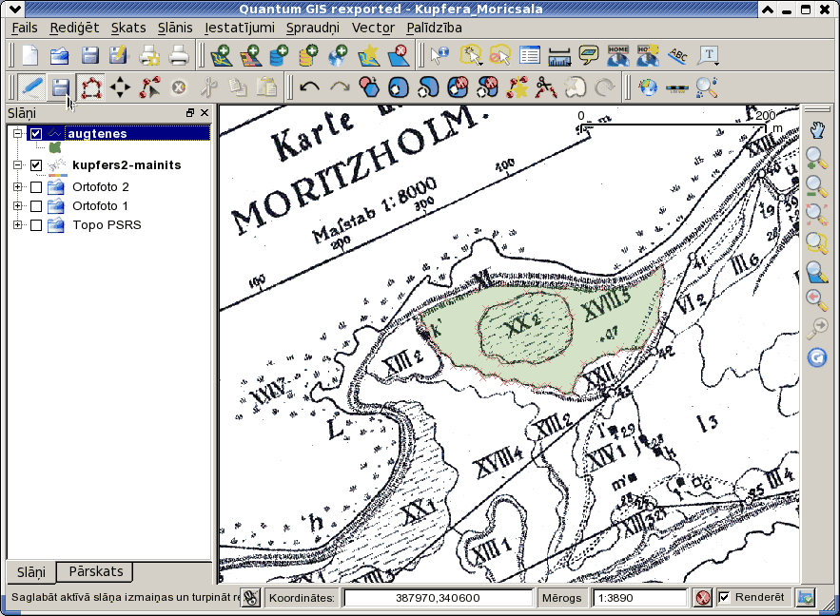Save layer edits in the digitizing toolbar

click(61, 87)
